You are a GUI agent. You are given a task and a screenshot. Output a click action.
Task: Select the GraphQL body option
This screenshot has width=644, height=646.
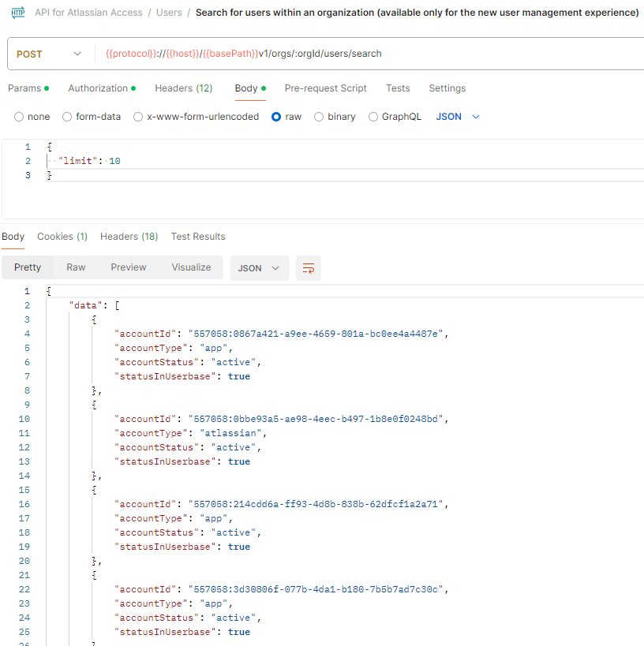[x=395, y=117]
